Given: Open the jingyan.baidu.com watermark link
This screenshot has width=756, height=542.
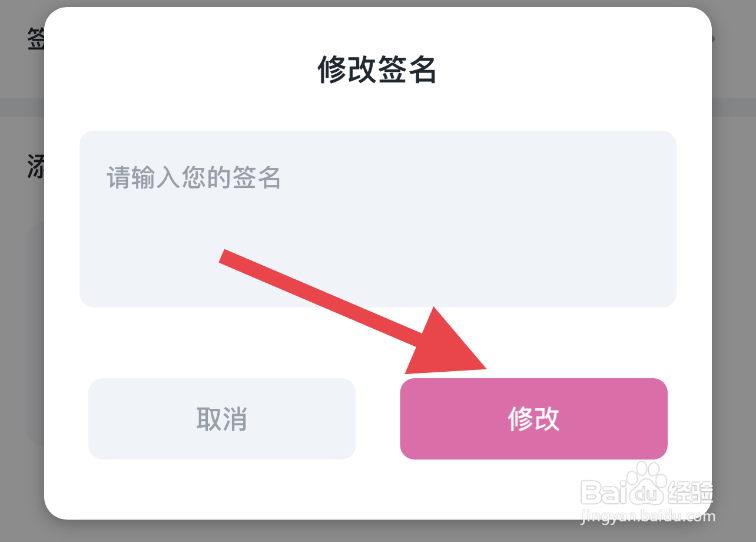Looking at the screenshot, I should click(648, 517).
